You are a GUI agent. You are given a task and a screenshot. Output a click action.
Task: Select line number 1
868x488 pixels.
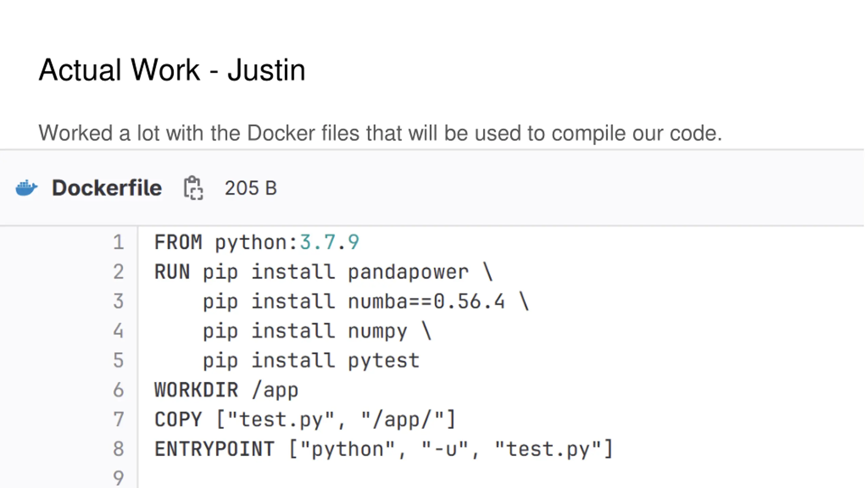tap(118, 242)
